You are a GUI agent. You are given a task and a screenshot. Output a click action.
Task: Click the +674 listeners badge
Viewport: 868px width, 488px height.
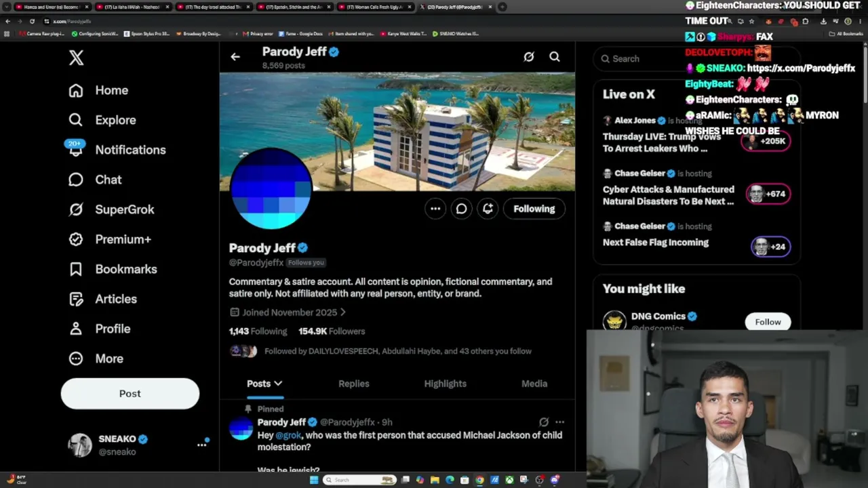[x=769, y=194]
